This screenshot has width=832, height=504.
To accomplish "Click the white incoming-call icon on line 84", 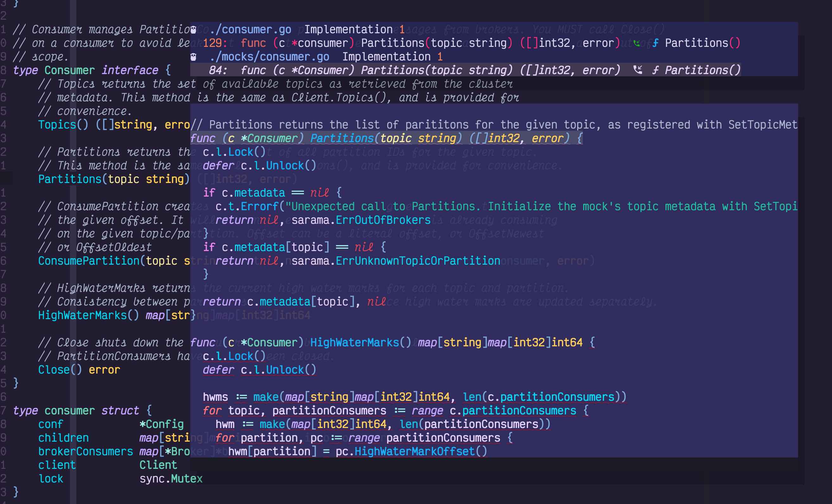I will coord(638,70).
